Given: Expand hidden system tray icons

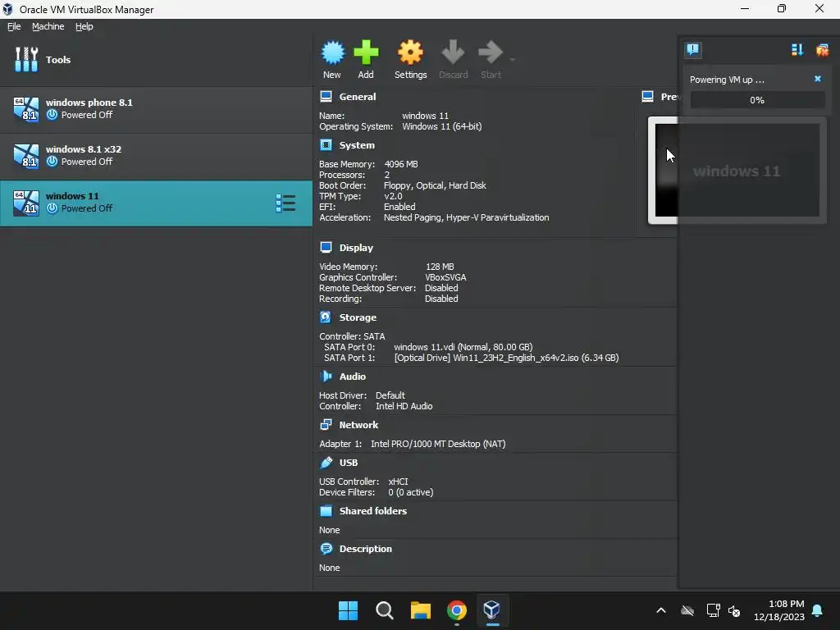Looking at the screenshot, I should coord(661,610).
